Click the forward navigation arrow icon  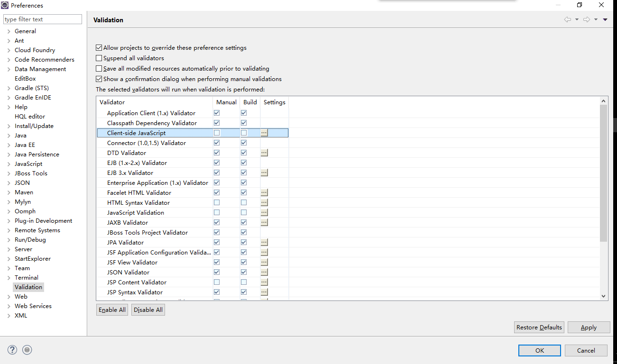click(586, 19)
